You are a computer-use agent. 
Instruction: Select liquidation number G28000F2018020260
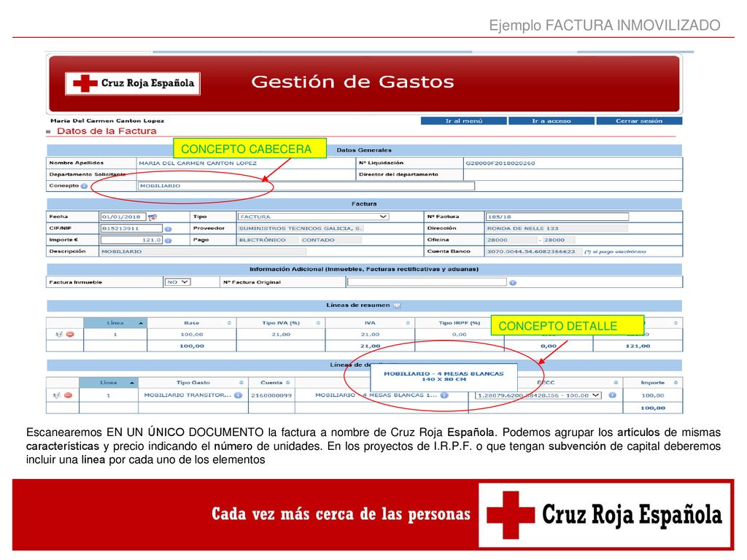(x=500, y=163)
